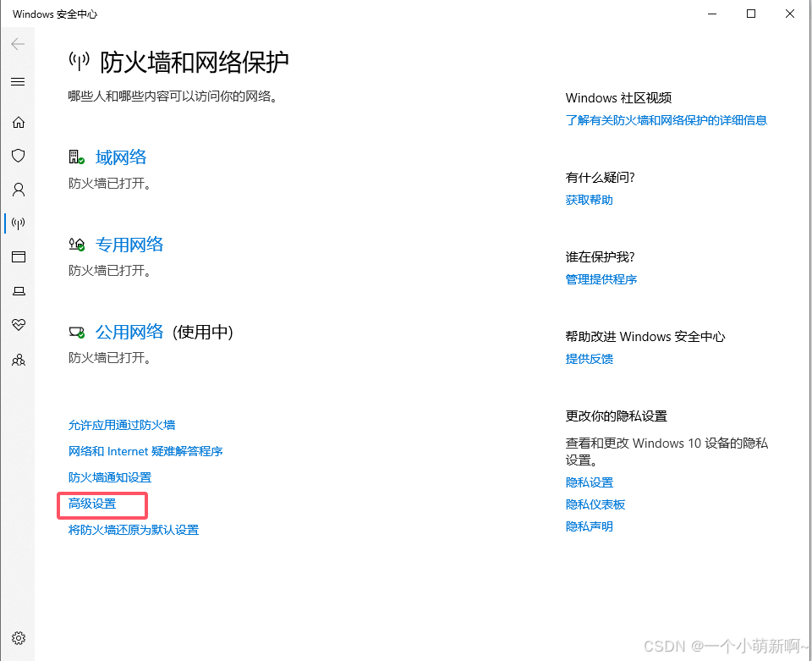Click 获取帮助 link
Image resolution: width=812 pixels, height=661 pixels.
(590, 200)
